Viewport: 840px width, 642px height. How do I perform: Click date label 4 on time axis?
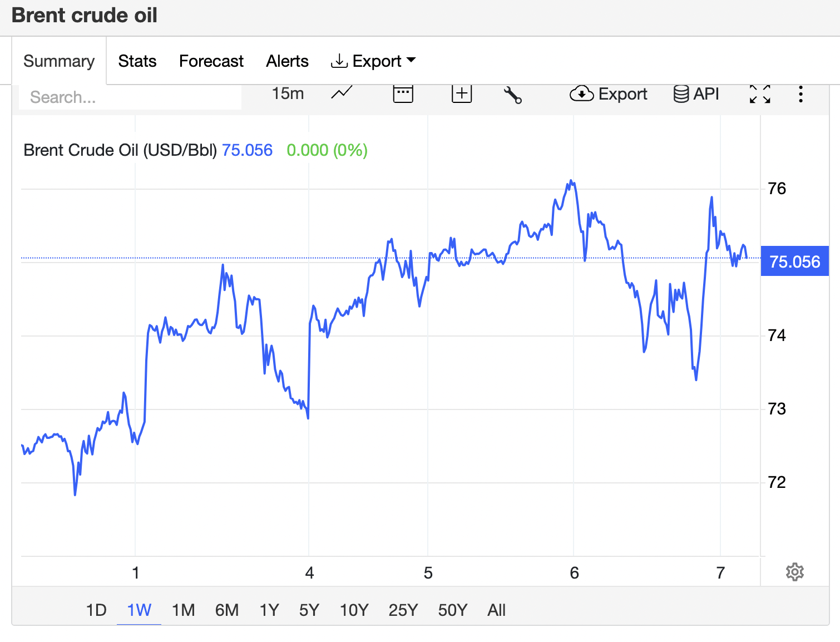[x=309, y=573]
